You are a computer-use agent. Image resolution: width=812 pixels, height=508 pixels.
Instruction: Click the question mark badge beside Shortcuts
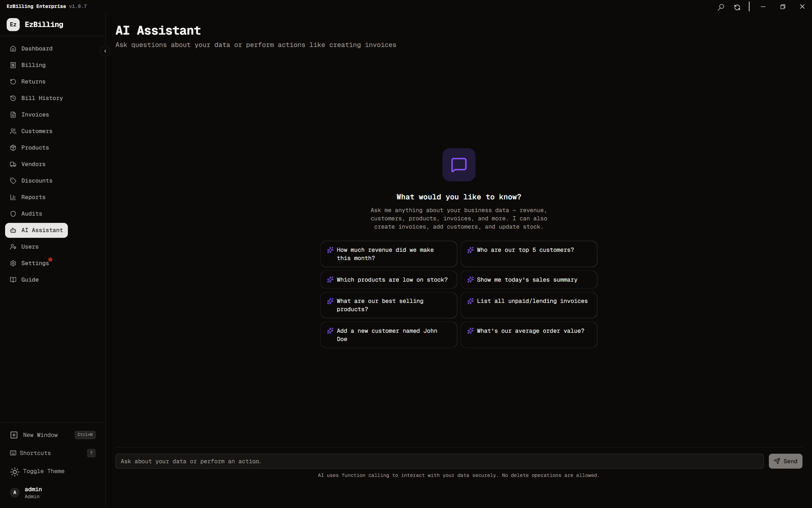[x=91, y=453]
